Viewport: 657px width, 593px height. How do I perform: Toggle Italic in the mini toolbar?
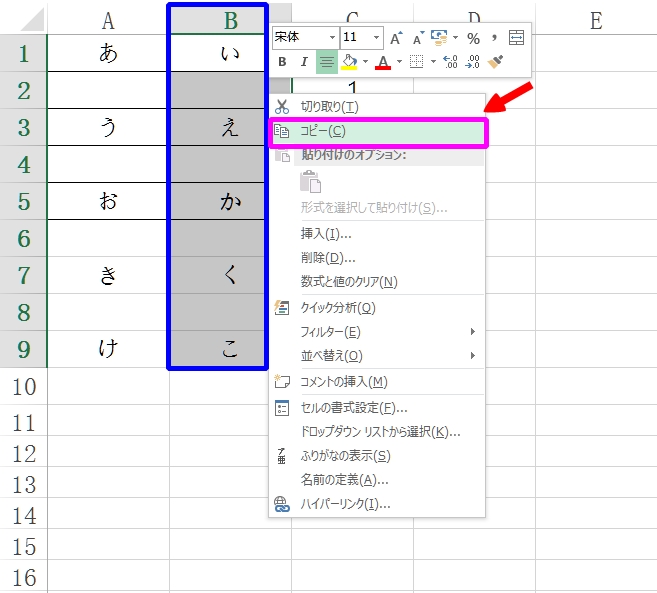pyautogui.click(x=304, y=62)
